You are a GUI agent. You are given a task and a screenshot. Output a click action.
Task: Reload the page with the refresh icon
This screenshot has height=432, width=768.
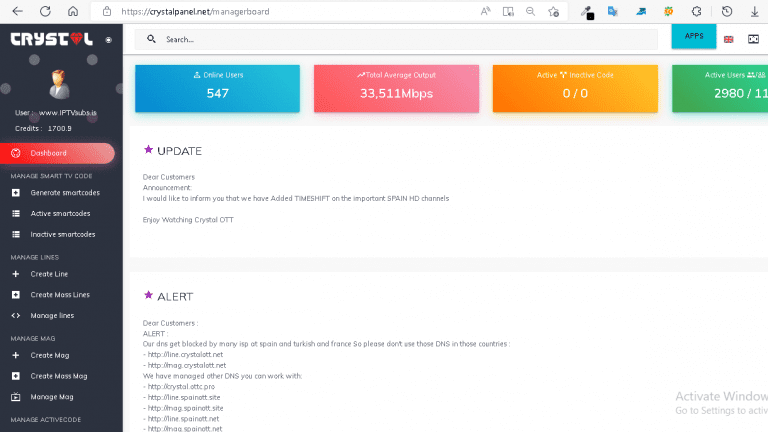click(x=45, y=11)
